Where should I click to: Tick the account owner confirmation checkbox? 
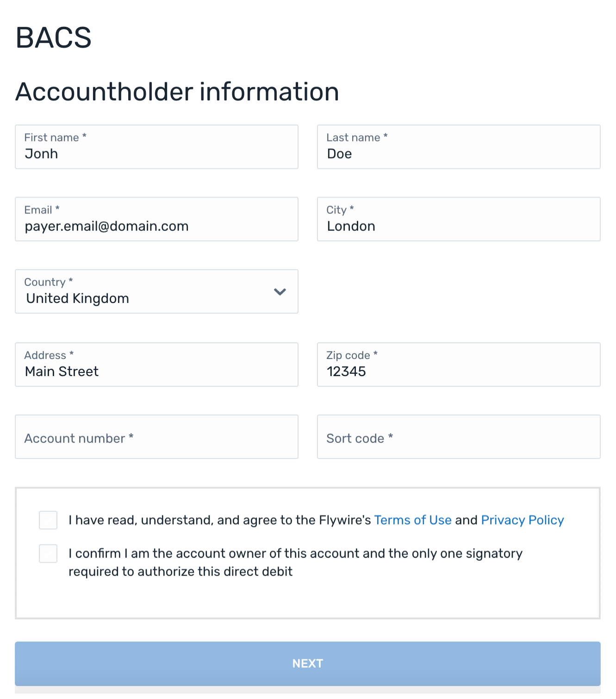point(48,553)
